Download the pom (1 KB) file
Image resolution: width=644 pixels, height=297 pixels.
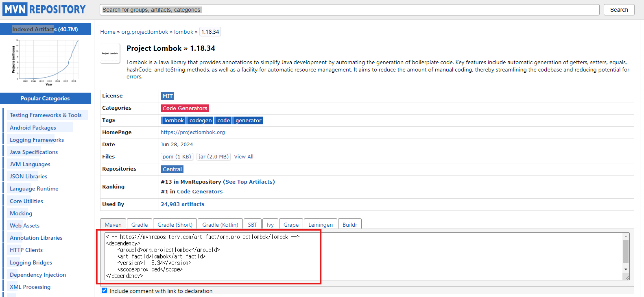(x=177, y=157)
